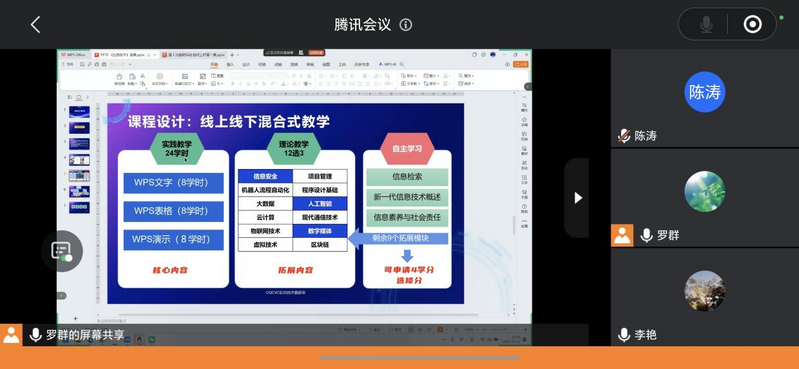Select slide 7 thumbnail
Screen dimensions: 799x369
click(x=79, y=207)
